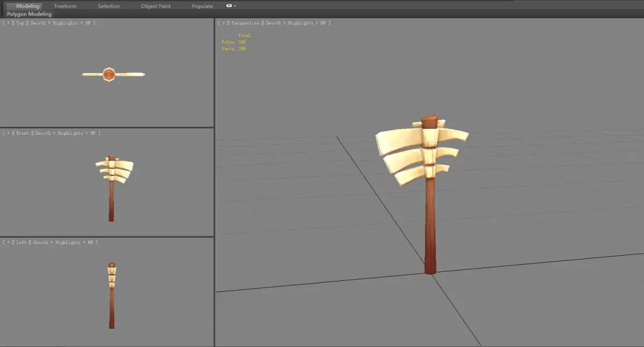The image size is (644, 347).
Task: Click the yellow Total statistics header
Action: [x=244, y=35]
